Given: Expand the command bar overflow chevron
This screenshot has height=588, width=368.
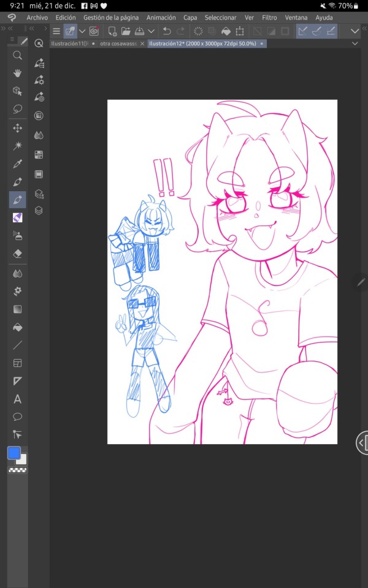Looking at the screenshot, I should pyautogui.click(x=355, y=31).
